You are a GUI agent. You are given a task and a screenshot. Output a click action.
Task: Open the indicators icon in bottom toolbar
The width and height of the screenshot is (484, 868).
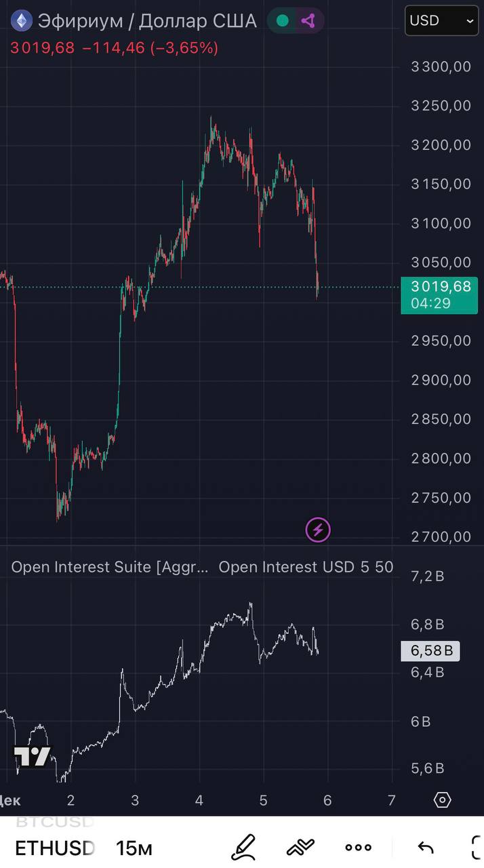[x=300, y=847]
